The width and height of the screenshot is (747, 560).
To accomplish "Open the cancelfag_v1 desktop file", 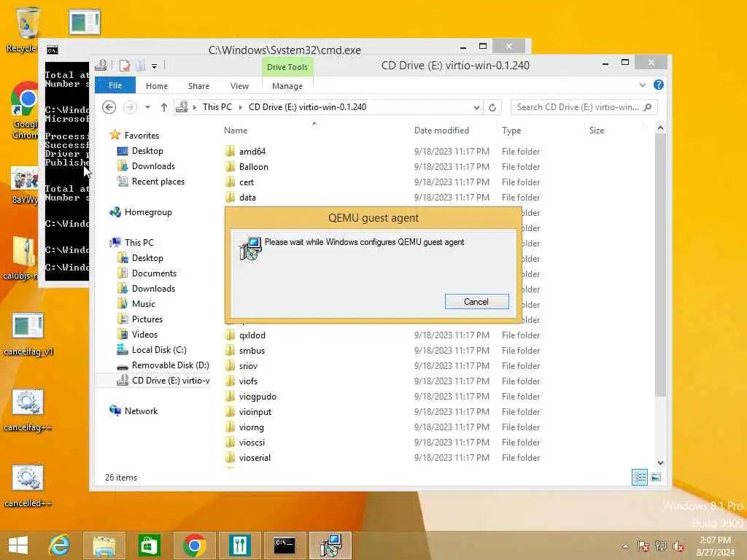I will coord(28,333).
